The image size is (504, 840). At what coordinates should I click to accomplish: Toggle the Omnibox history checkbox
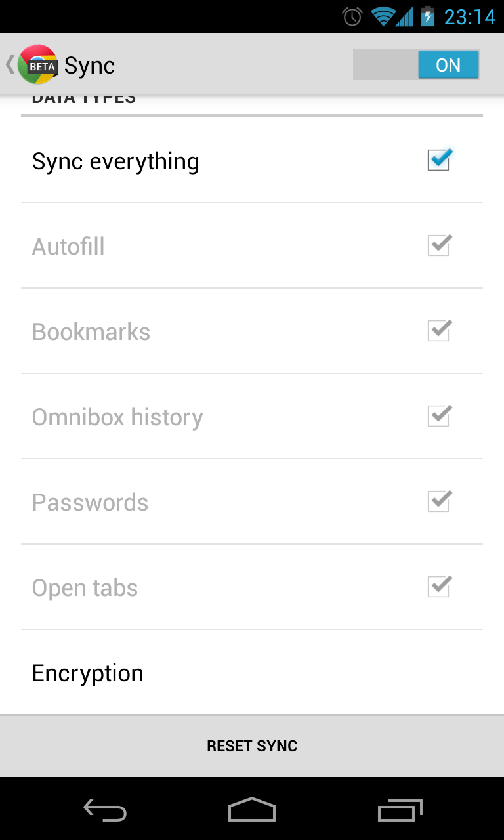pos(439,416)
